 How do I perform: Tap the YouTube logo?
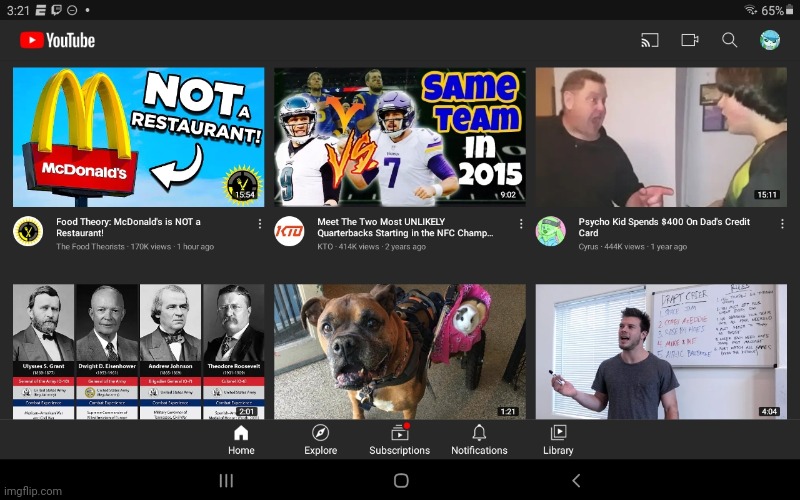coord(57,40)
